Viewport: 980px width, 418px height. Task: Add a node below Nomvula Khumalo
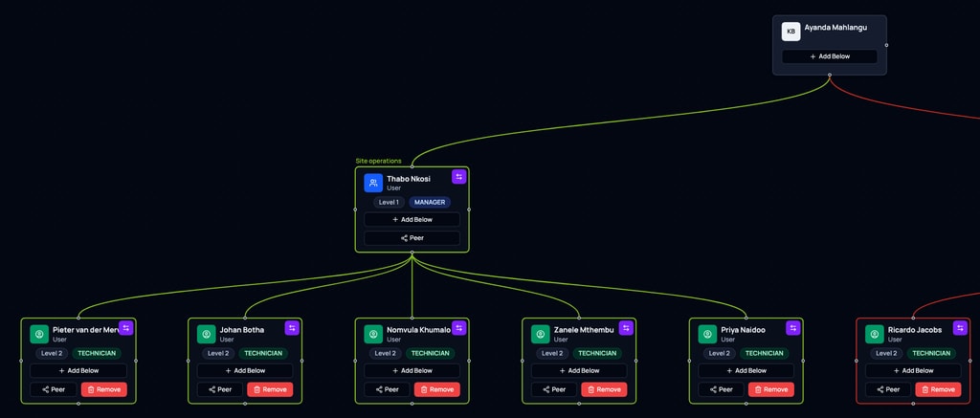[412, 370]
